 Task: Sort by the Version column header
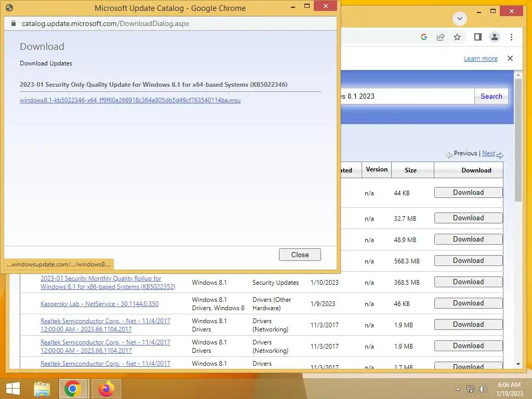click(376, 169)
